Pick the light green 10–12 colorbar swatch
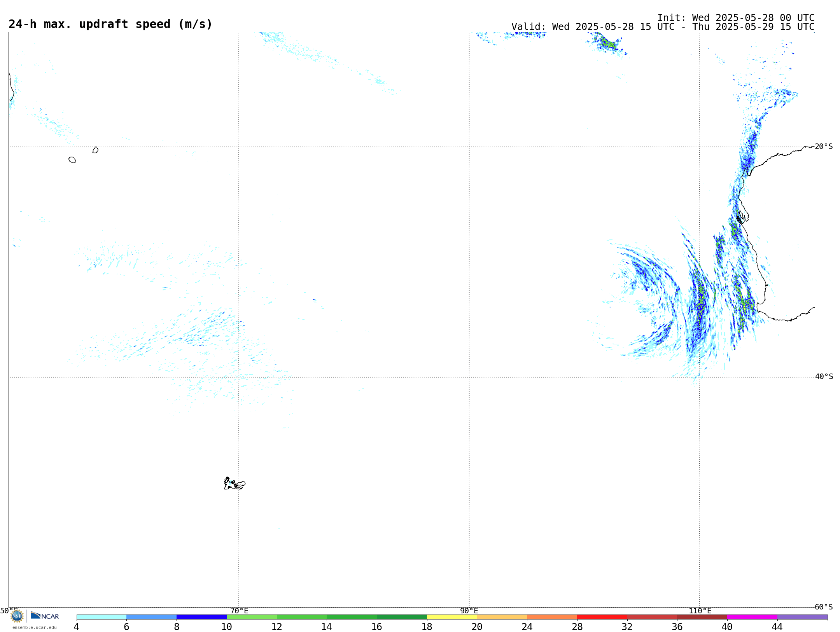 [x=252, y=617]
